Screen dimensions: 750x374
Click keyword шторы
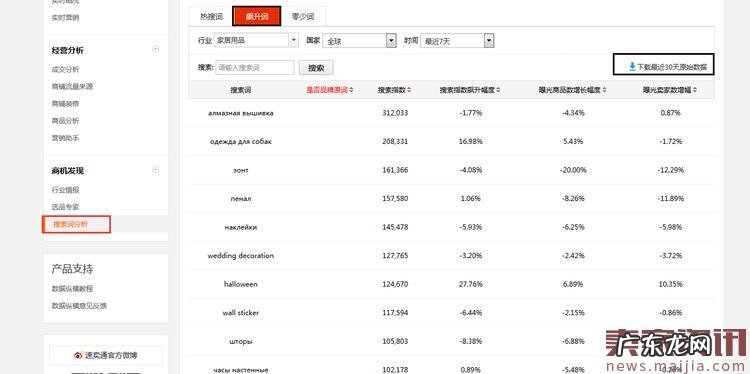tap(241, 341)
